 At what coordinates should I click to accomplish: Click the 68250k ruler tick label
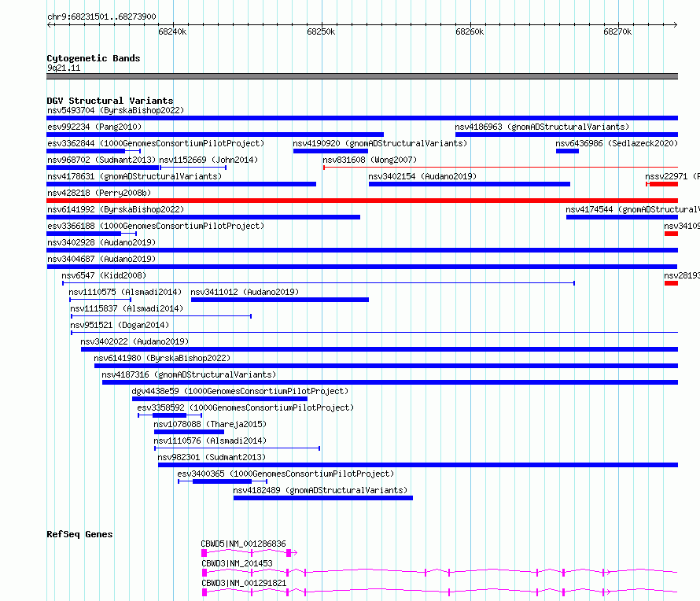click(321, 31)
